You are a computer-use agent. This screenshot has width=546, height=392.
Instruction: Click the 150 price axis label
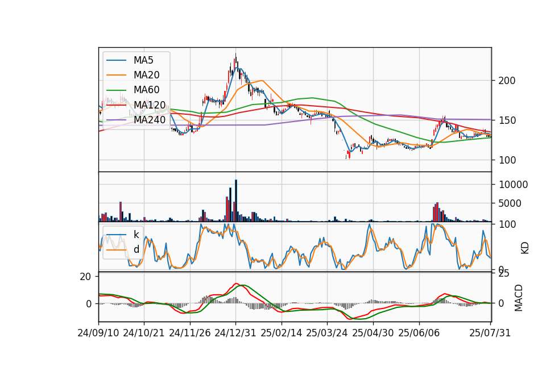click(x=507, y=120)
